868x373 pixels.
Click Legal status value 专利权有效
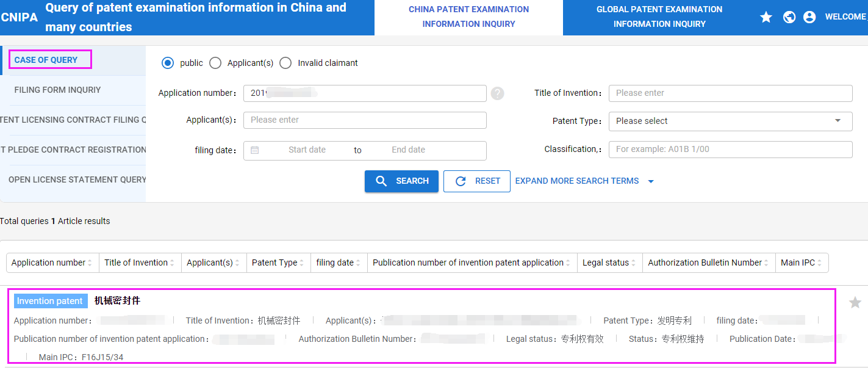point(583,339)
